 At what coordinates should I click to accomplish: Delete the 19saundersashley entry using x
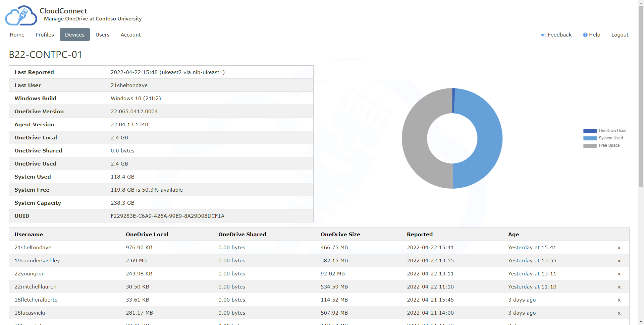pyautogui.click(x=619, y=261)
